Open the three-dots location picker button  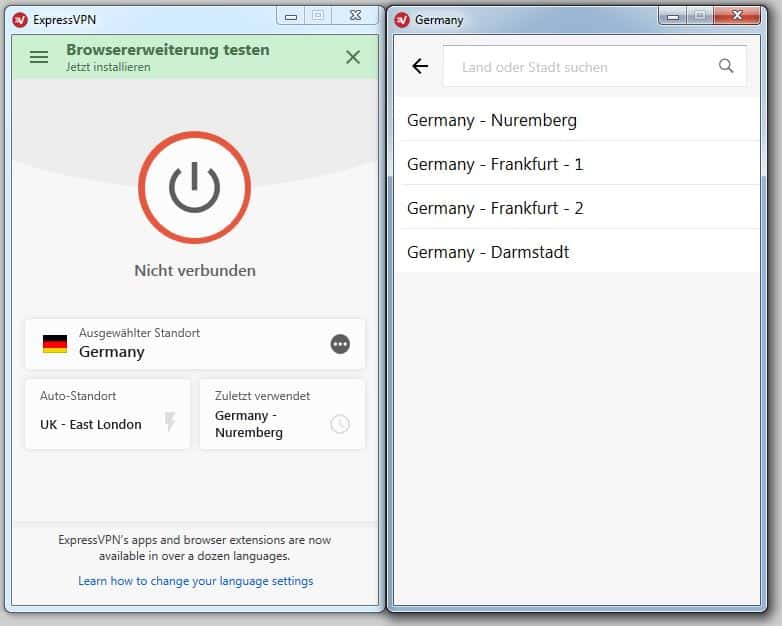click(340, 344)
